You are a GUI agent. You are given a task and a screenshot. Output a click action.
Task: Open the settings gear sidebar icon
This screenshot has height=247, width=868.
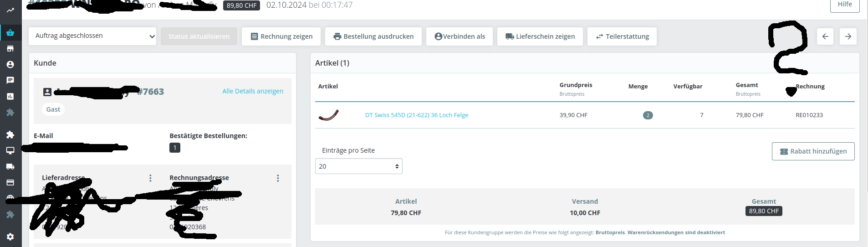10,237
